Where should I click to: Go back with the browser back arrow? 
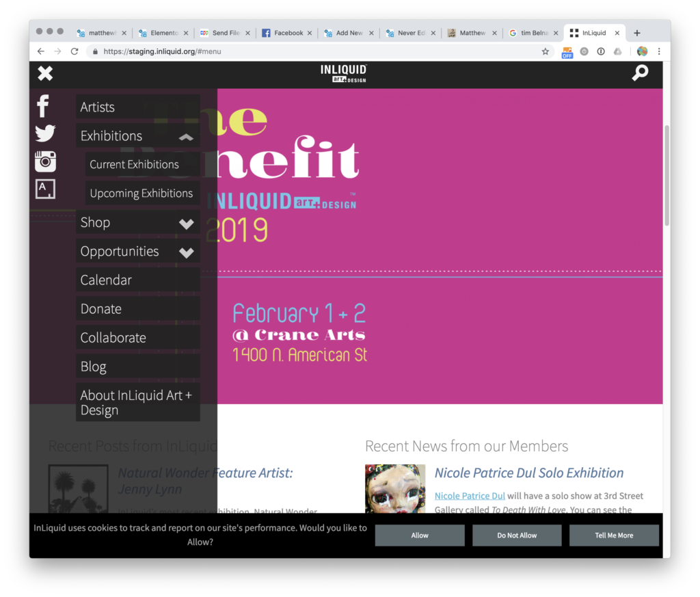[x=40, y=51]
